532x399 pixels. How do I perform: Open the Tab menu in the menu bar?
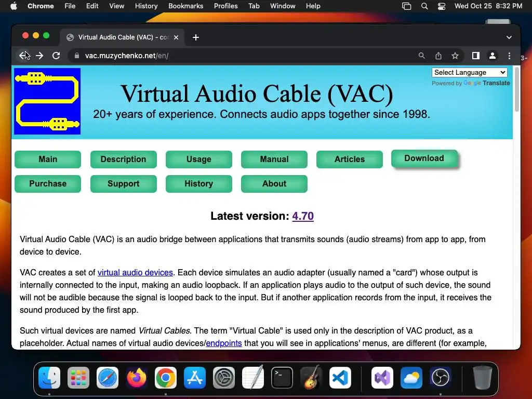pos(254,6)
